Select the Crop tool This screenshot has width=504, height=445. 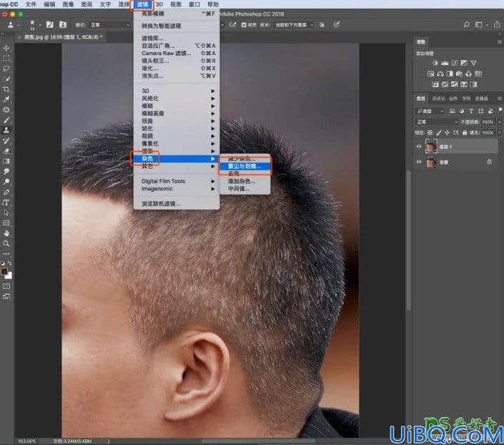(x=6, y=89)
